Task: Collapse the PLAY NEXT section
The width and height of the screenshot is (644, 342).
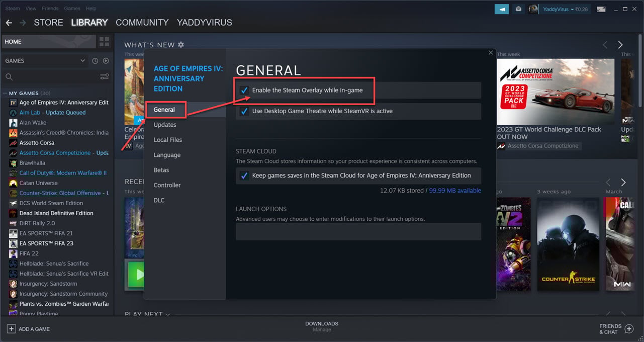Action: [x=167, y=314]
